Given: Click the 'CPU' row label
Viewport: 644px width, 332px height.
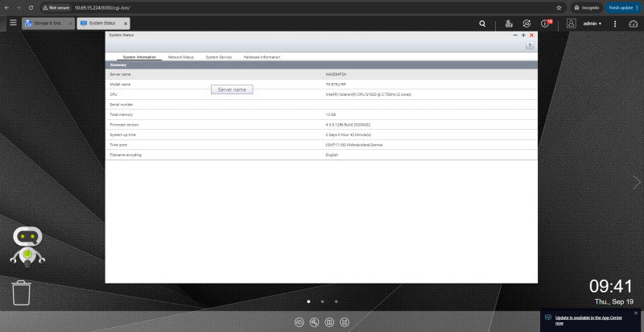Looking at the screenshot, I should pyautogui.click(x=114, y=94).
